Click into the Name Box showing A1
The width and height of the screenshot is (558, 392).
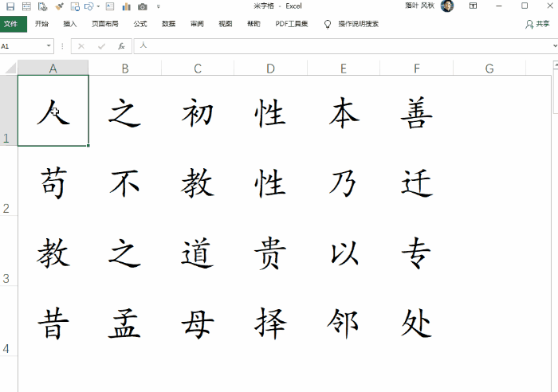point(22,46)
